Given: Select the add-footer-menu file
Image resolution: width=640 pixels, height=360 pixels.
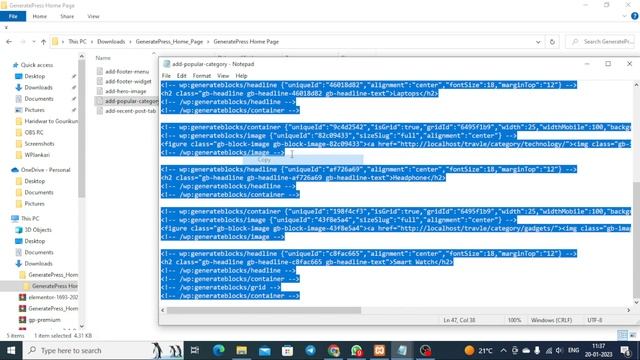Looking at the screenshot, I should 123,71.
